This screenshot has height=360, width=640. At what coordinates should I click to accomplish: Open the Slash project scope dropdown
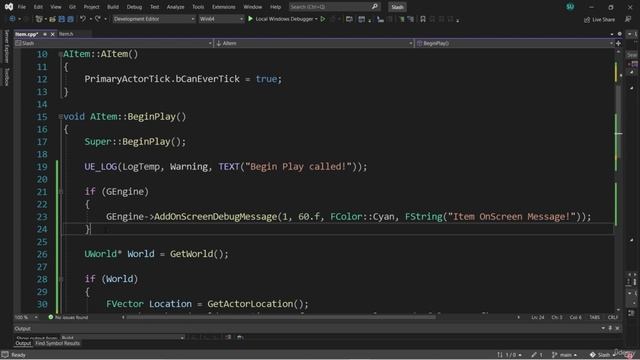coord(113,43)
